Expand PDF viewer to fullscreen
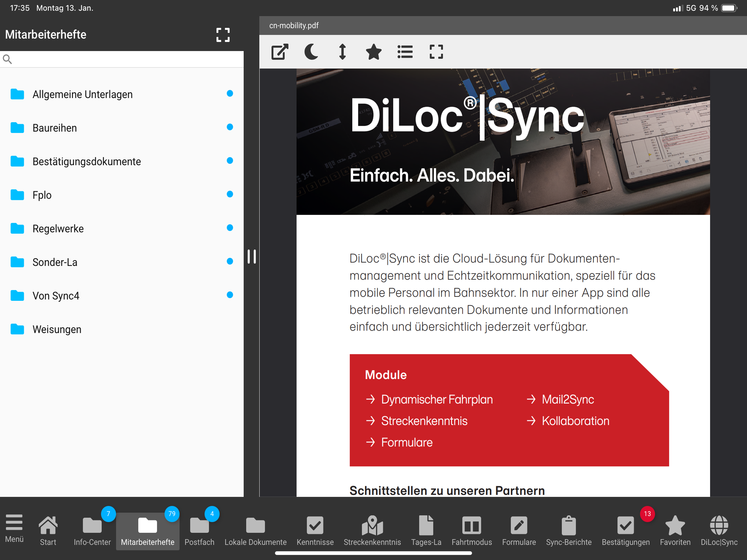 436,52
